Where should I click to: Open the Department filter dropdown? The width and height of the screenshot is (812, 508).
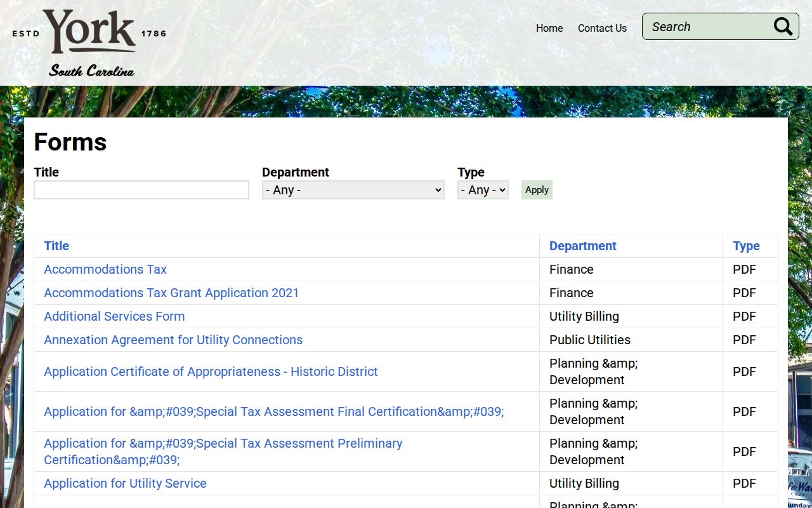tap(353, 190)
